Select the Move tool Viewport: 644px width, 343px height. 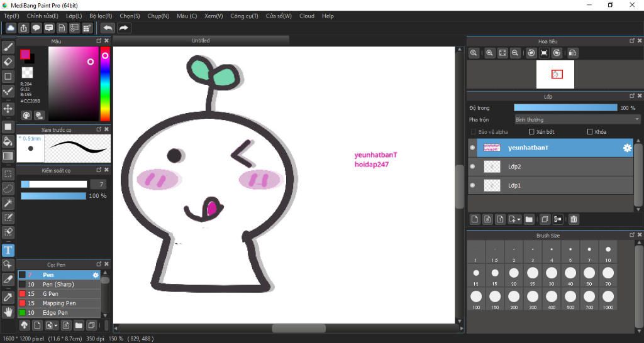pos(8,109)
